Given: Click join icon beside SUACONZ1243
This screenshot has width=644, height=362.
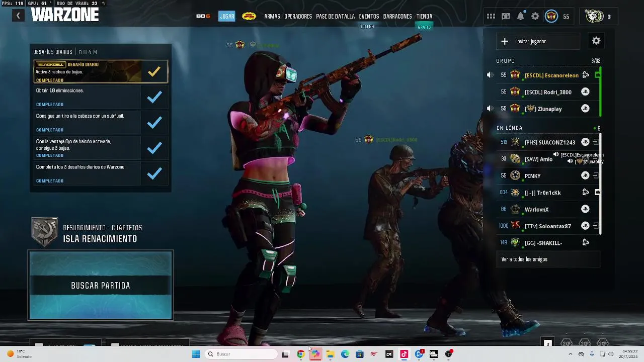Looking at the screenshot, I should pos(595,142).
